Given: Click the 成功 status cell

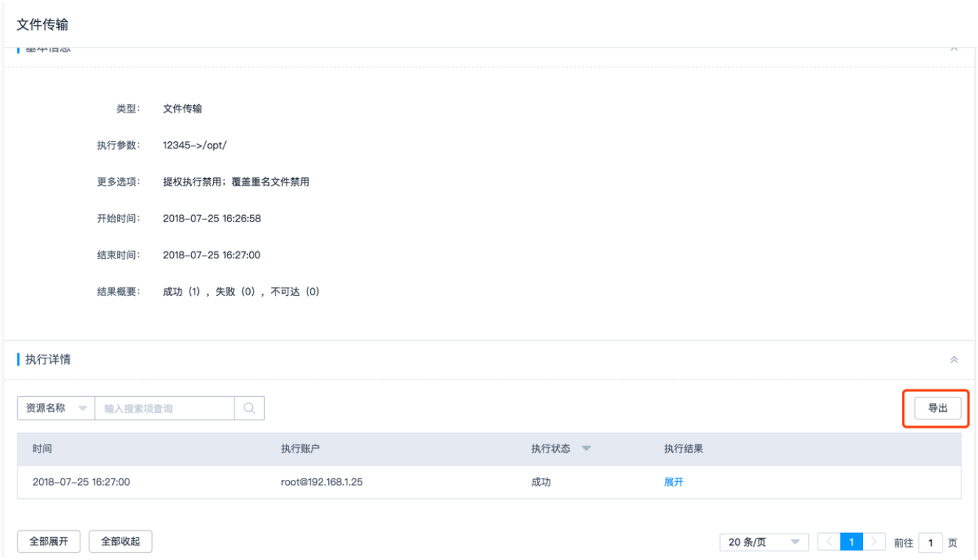Looking at the screenshot, I should click(541, 482).
